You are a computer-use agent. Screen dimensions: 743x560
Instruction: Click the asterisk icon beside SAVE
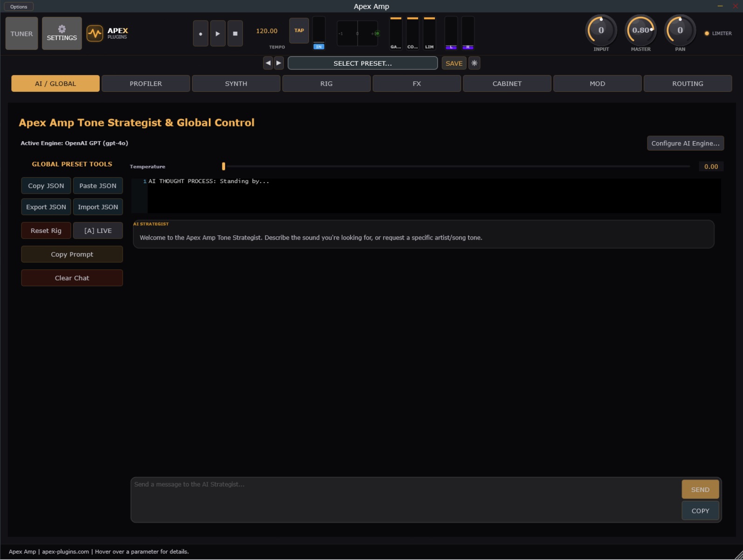tap(474, 63)
